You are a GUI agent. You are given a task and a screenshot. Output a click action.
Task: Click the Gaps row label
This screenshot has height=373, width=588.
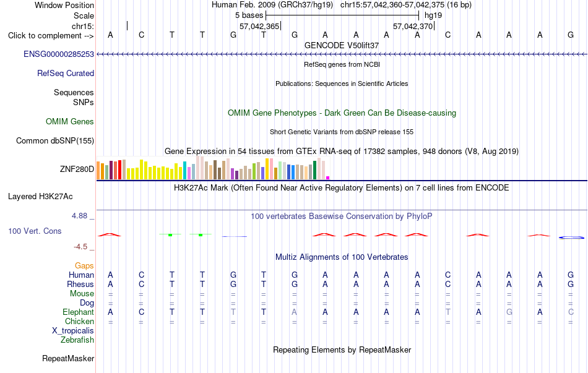(84, 265)
